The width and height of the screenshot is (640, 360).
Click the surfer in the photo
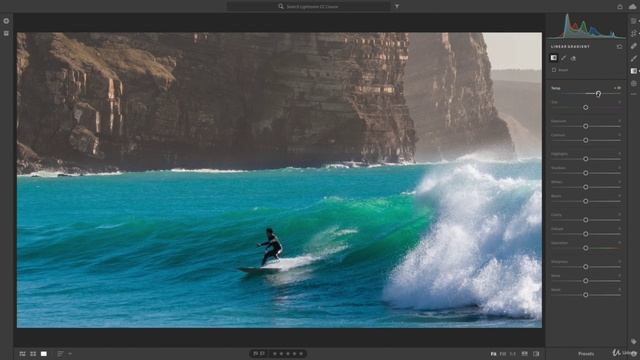[x=270, y=247]
